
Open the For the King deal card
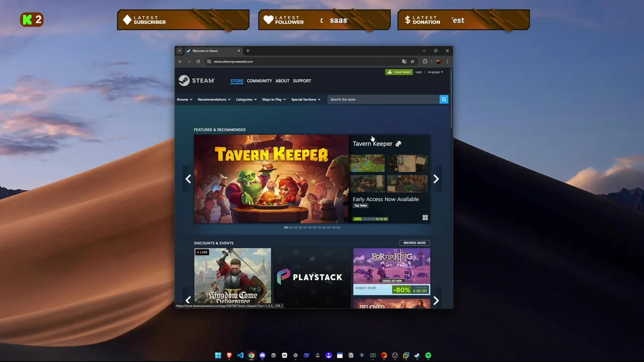(391, 271)
